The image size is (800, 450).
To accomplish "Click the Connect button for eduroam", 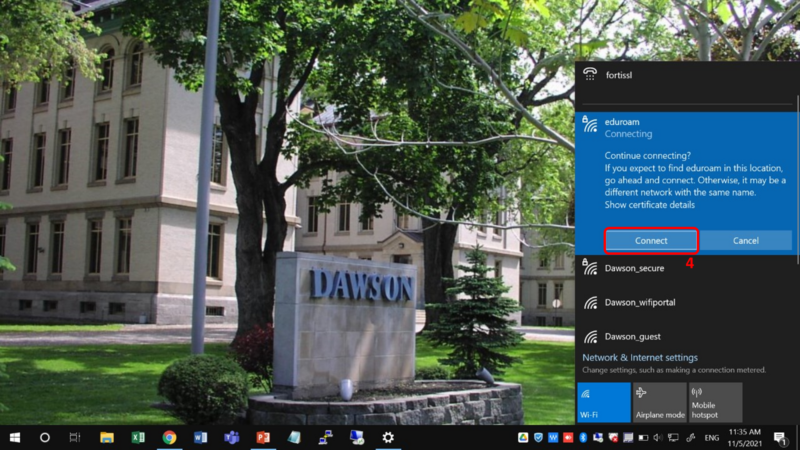I will tap(651, 240).
